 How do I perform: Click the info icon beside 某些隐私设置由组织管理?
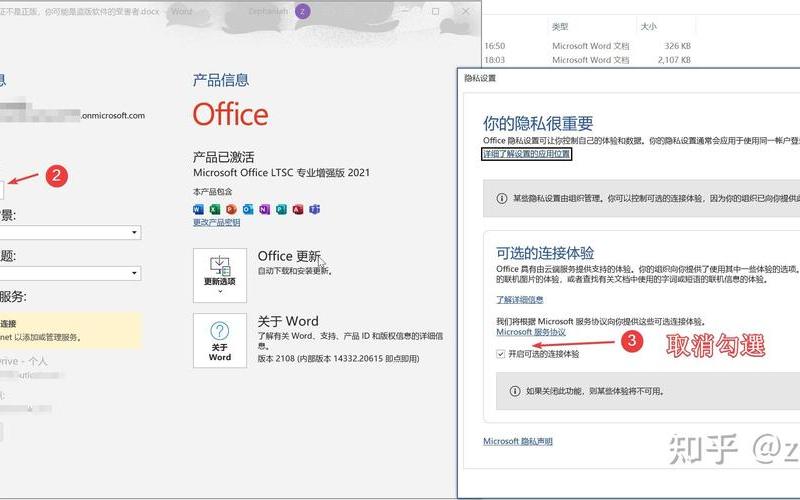[502, 198]
